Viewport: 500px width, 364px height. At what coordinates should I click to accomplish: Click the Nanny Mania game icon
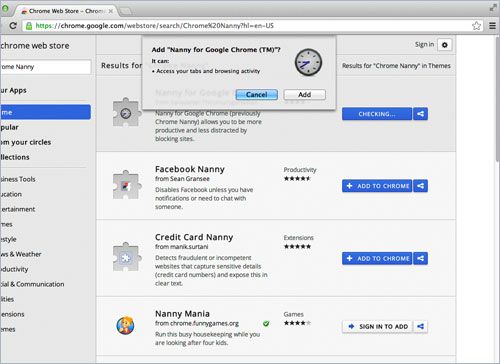coord(125,325)
